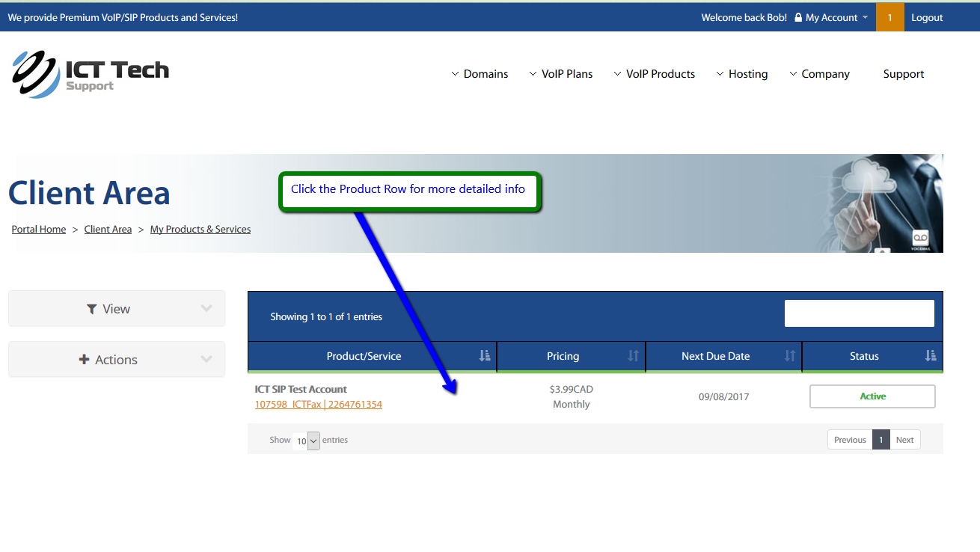Click the voicemail icon in banner
980x552 pixels.
pyautogui.click(x=920, y=238)
